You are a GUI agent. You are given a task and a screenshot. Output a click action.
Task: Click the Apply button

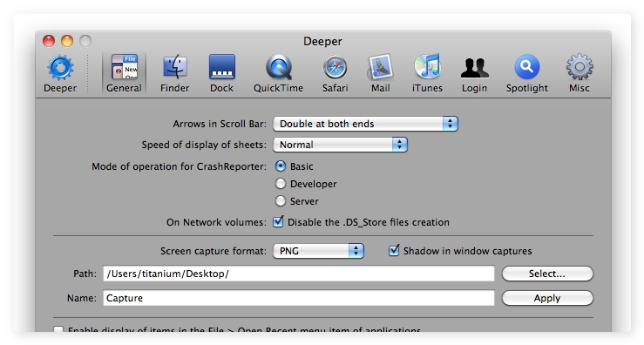(547, 298)
